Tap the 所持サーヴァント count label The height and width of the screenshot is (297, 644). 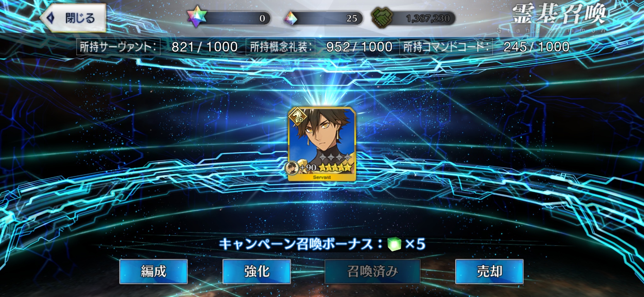(118, 47)
